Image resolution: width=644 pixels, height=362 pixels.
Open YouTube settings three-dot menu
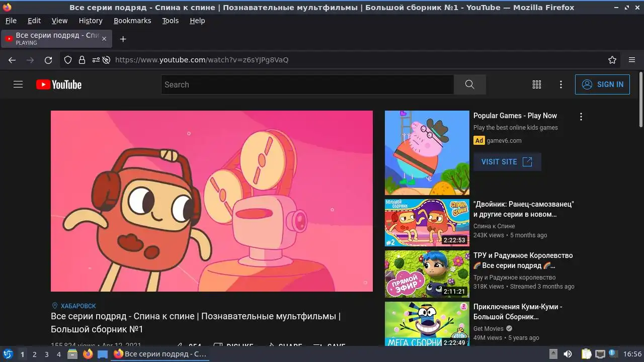pos(561,84)
